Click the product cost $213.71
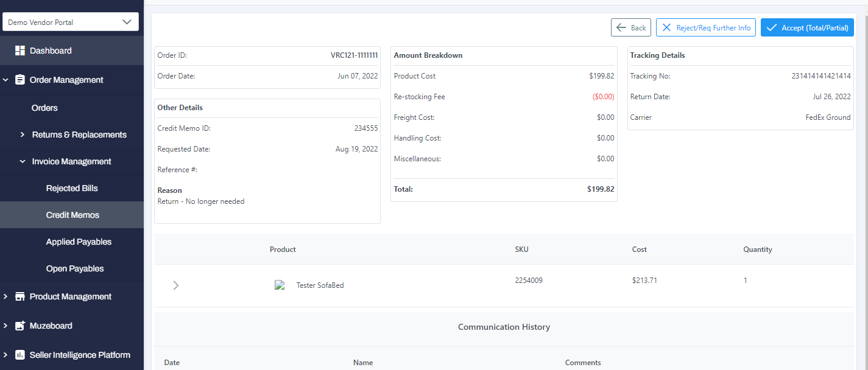 644,281
